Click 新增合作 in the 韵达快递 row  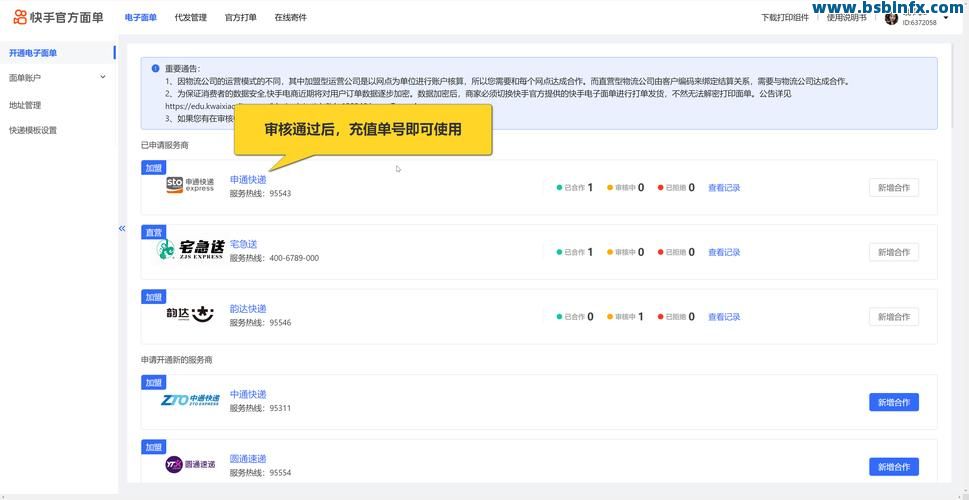point(894,316)
